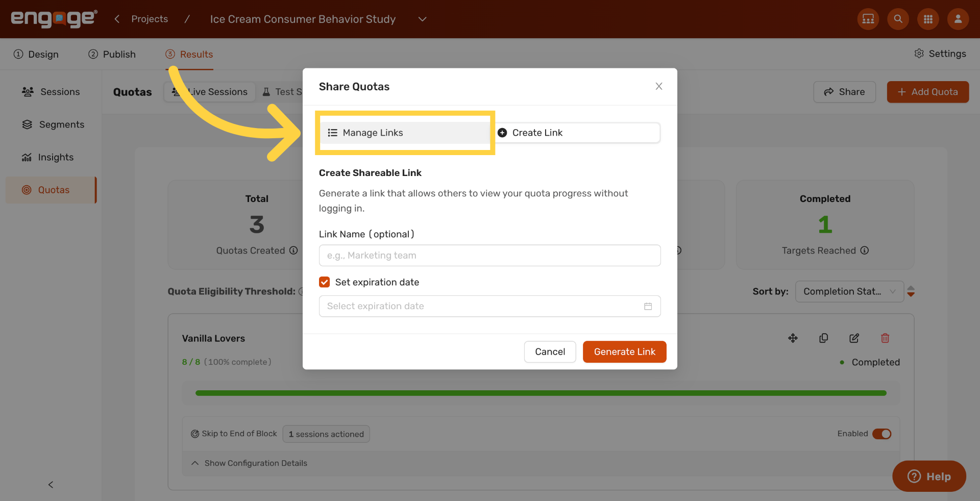Click the Completed status label

tap(876, 362)
